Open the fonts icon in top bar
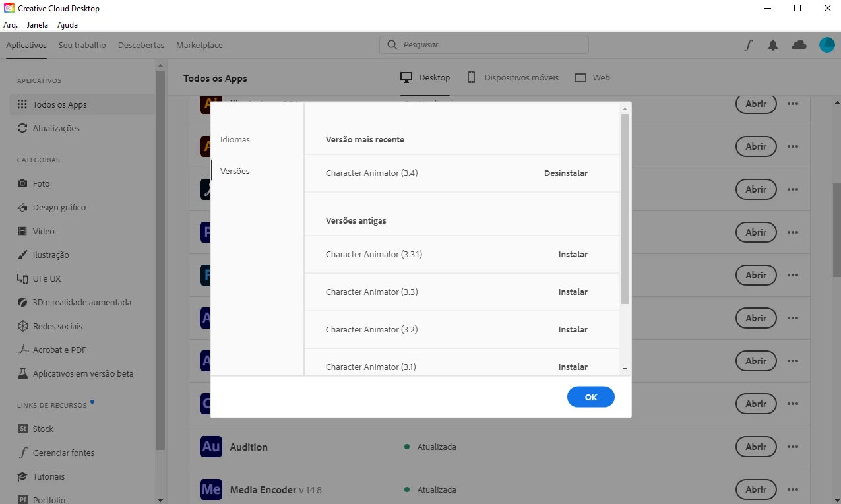The height and width of the screenshot is (504, 841). click(749, 46)
